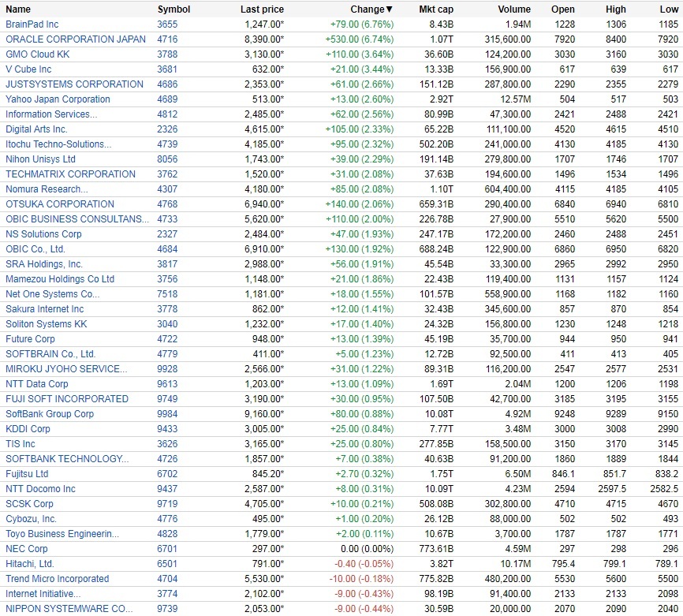
Task: Open SOFTBANK TECHNOLOGY... link
Action: pyautogui.click(x=67, y=459)
